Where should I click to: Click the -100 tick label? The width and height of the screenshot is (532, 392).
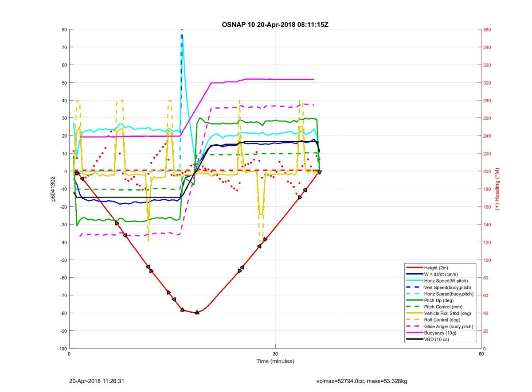point(62,349)
